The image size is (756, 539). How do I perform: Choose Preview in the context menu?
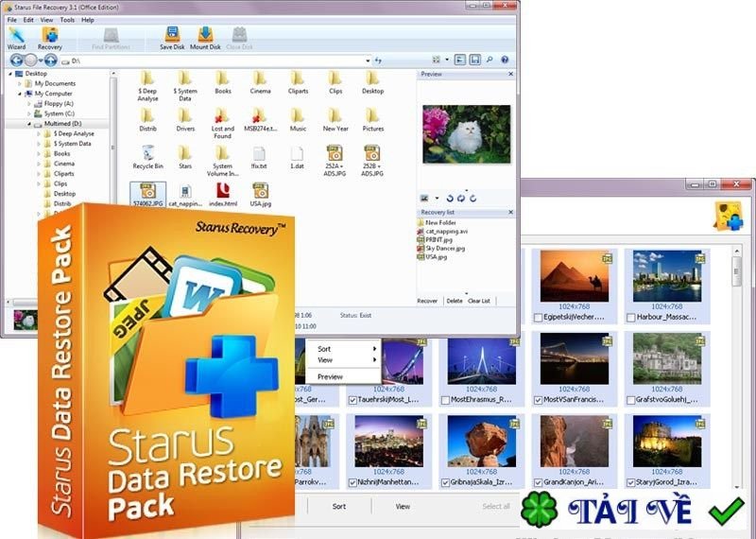[344, 377]
